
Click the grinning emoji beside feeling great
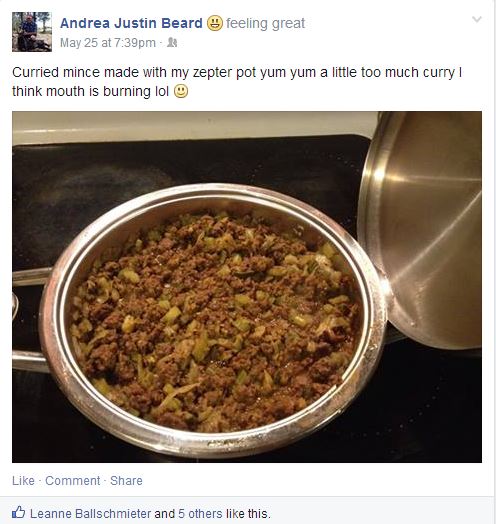pyautogui.click(x=215, y=23)
